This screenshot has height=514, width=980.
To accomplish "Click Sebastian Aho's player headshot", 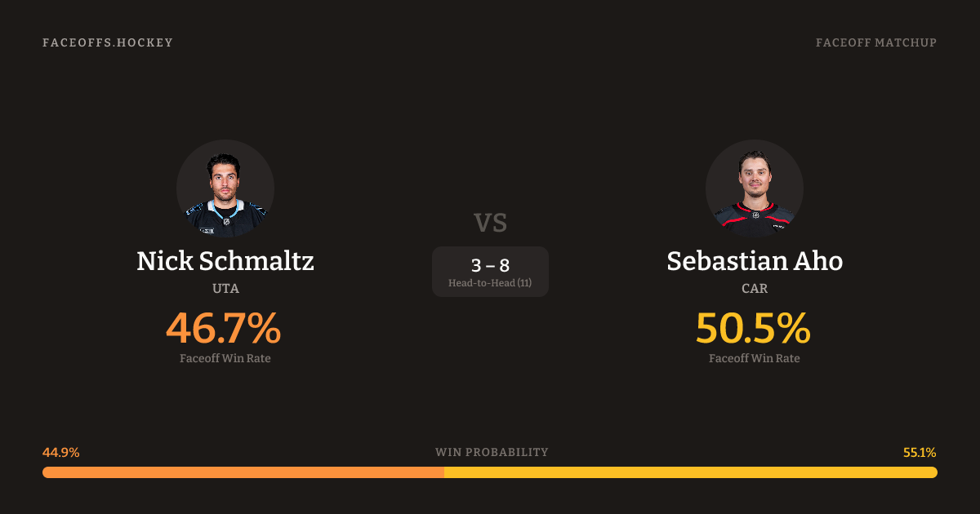I will click(755, 188).
